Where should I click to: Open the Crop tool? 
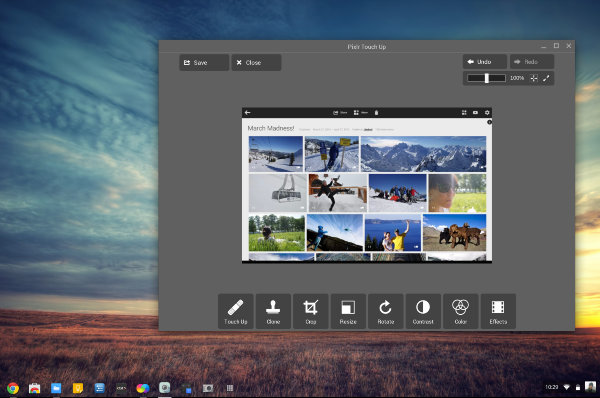311,311
